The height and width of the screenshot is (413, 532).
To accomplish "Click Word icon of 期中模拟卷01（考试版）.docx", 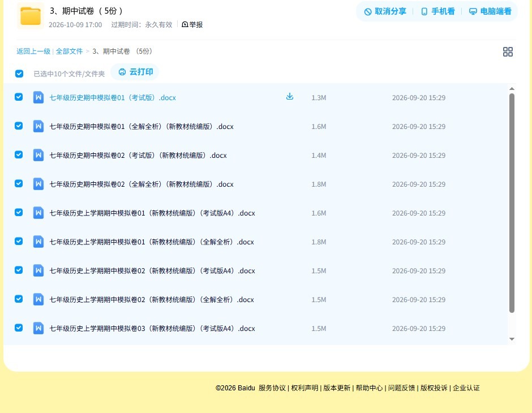I will (38, 97).
